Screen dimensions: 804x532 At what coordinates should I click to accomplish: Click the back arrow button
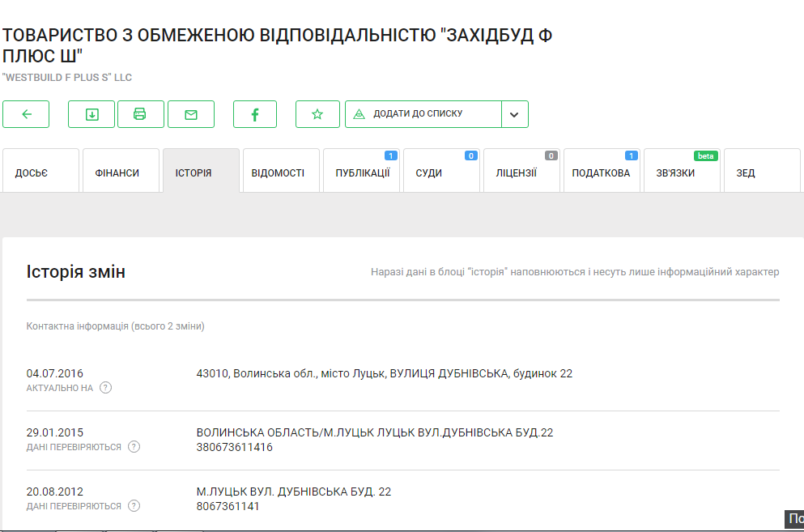[26, 114]
